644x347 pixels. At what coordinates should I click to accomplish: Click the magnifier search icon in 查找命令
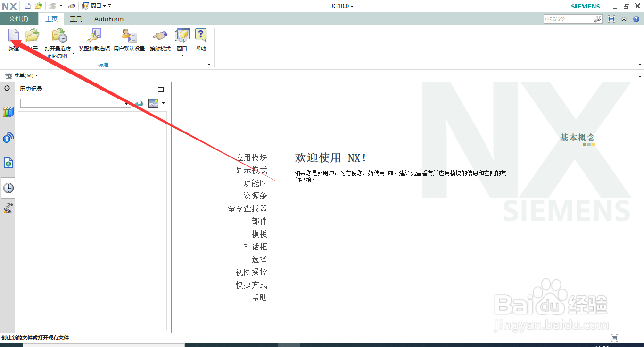(598, 19)
